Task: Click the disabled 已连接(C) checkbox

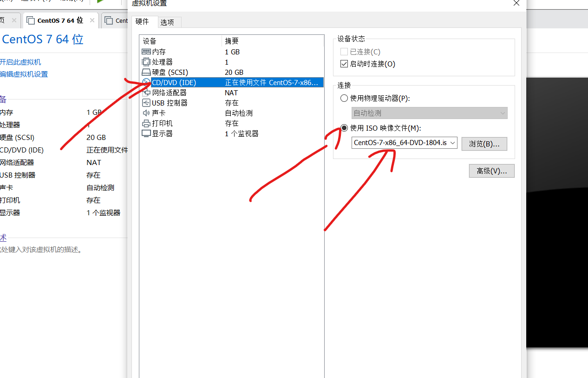Action: [x=344, y=52]
